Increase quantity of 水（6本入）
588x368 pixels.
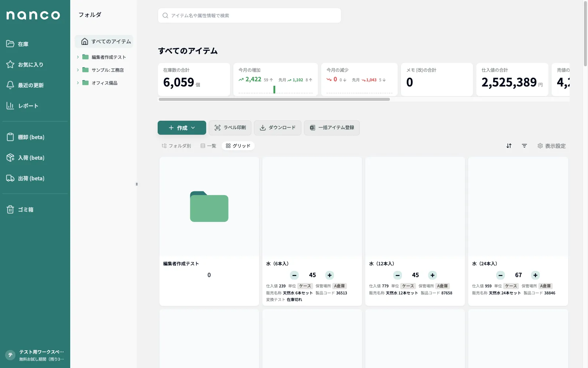pyautogui.click(x=330, y=275)
